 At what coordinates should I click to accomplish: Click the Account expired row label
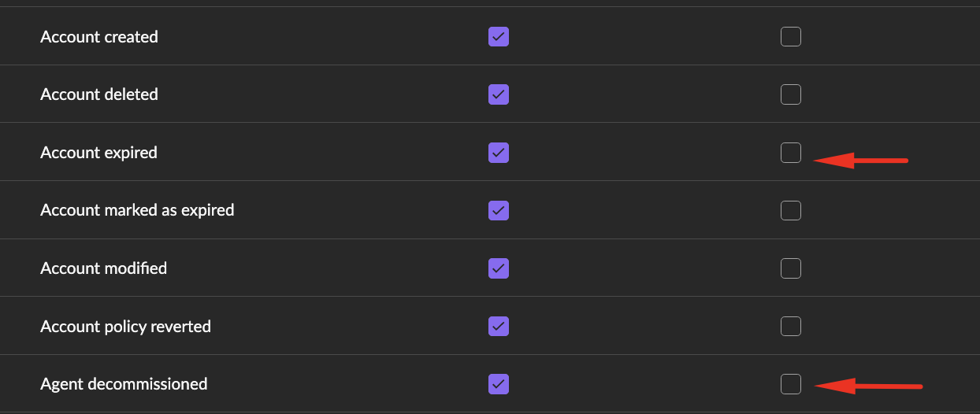98,153
